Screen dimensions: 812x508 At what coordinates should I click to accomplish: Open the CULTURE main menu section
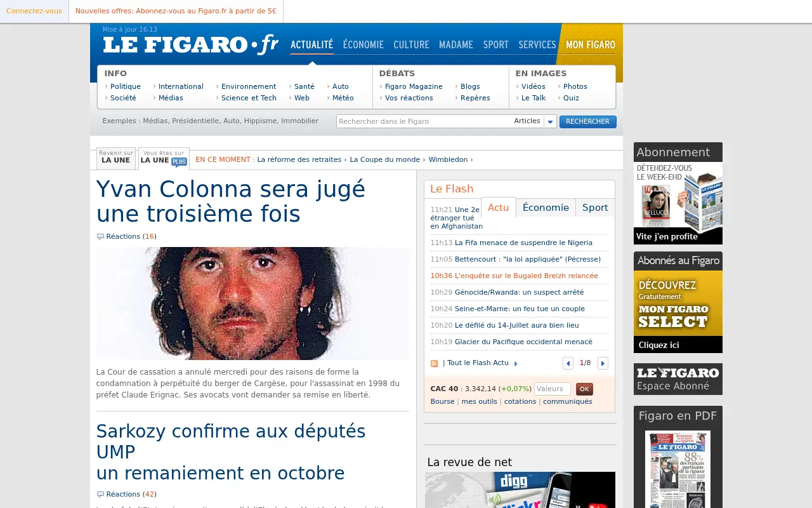coord(411,44)
